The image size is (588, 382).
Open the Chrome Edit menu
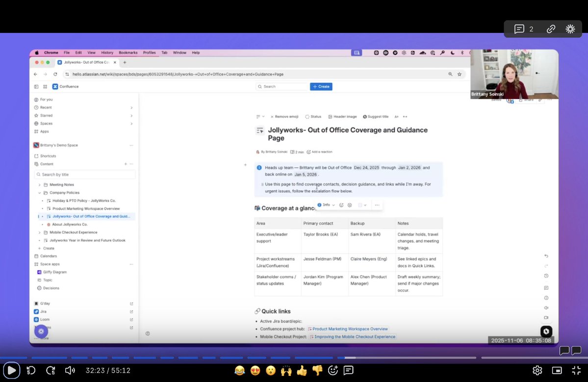tap(78, 53)
